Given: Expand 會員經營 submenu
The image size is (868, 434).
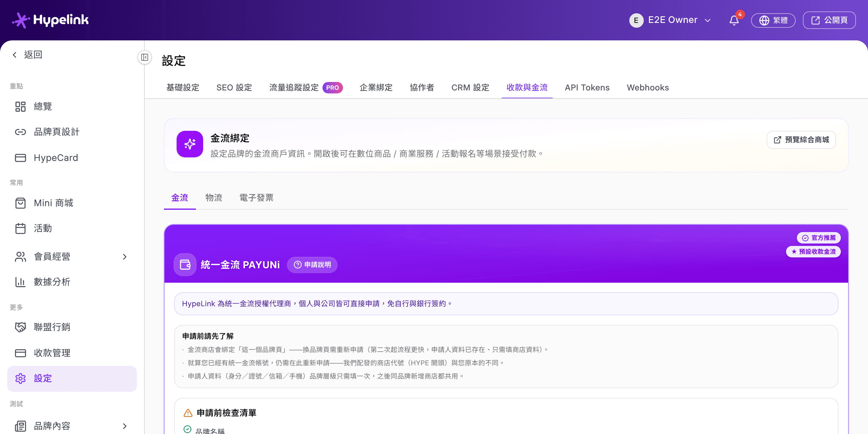Looking at the screenshot, I should coord(125,257).
